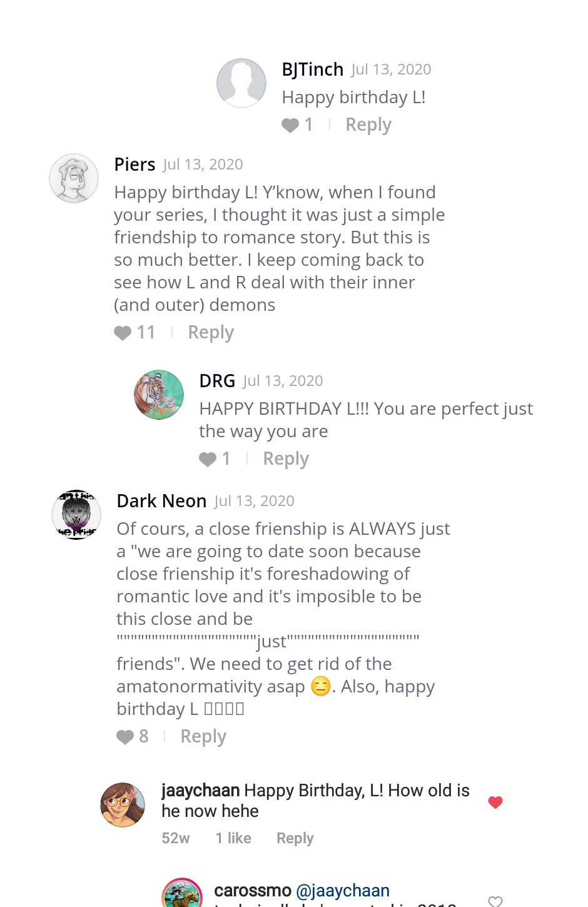The width and height of the screenshot is (588, 907).
Task: Open Piers' sketch avatar
Action: pyautogui.click(x=74, y=178)
